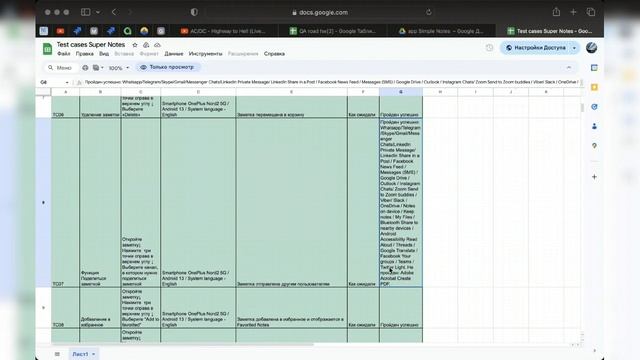Select Пройден успешно in TC08 row
The width and height of the screenshot is (640, 360).
tap(401, 308)
